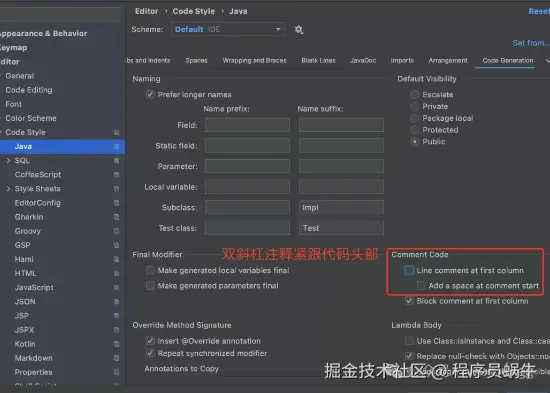
Task: Switch to Wrapping and Braces tab
Action: click(x=254, y=61)
